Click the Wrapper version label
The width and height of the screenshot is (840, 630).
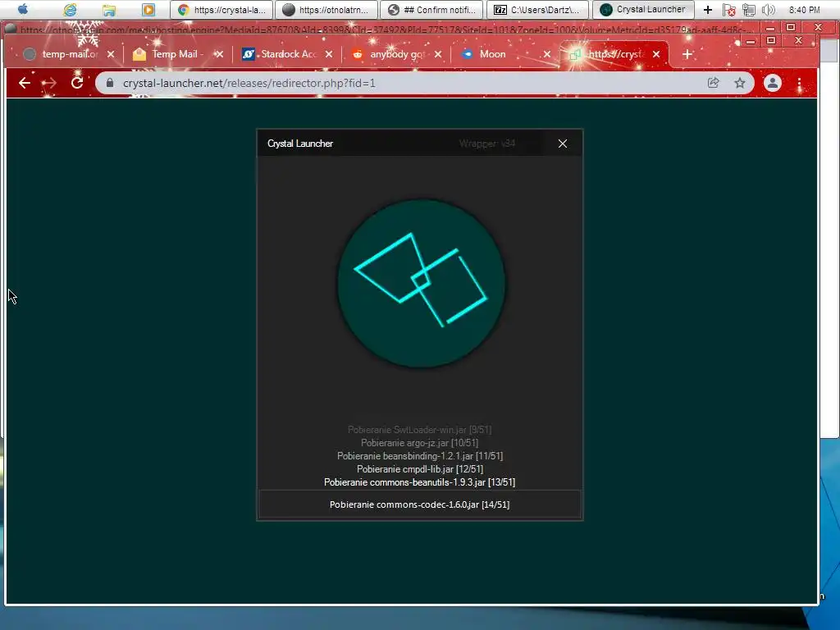(487, 144)
